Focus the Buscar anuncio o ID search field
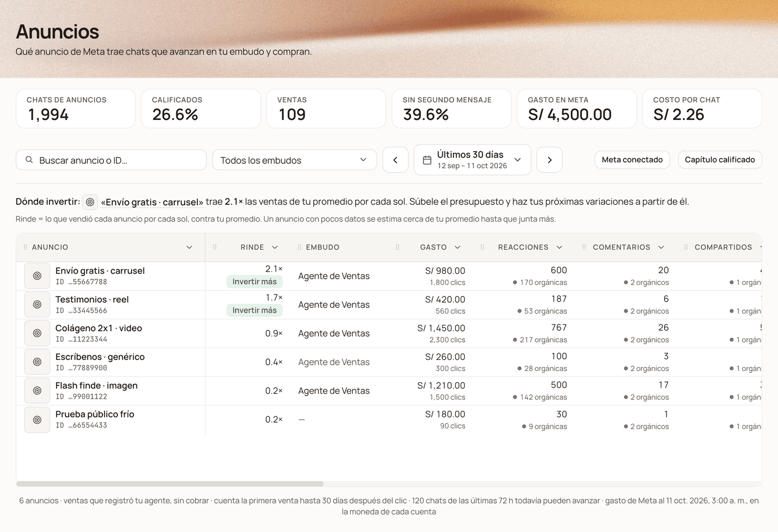This screenshot has width=778, height=532. pos(111,160)
